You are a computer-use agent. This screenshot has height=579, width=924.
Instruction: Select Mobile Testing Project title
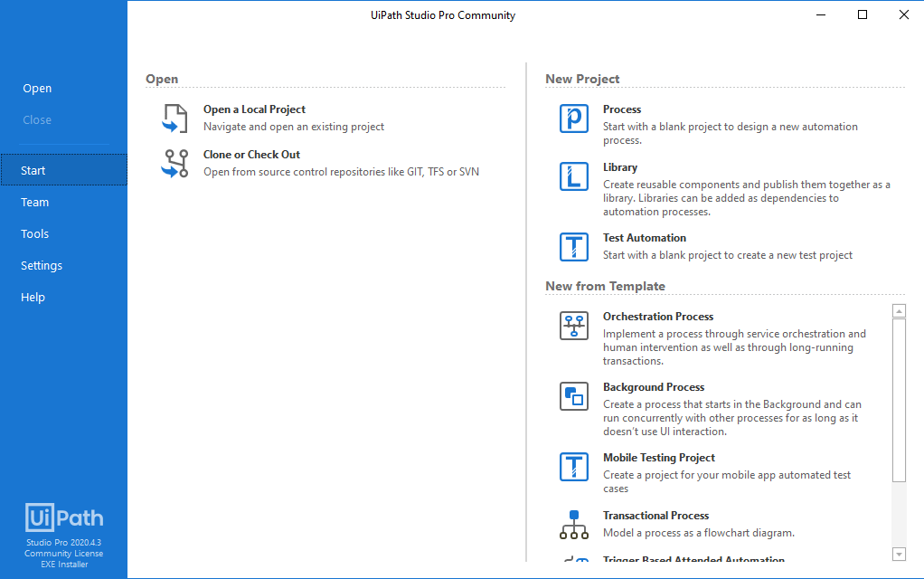659,458
